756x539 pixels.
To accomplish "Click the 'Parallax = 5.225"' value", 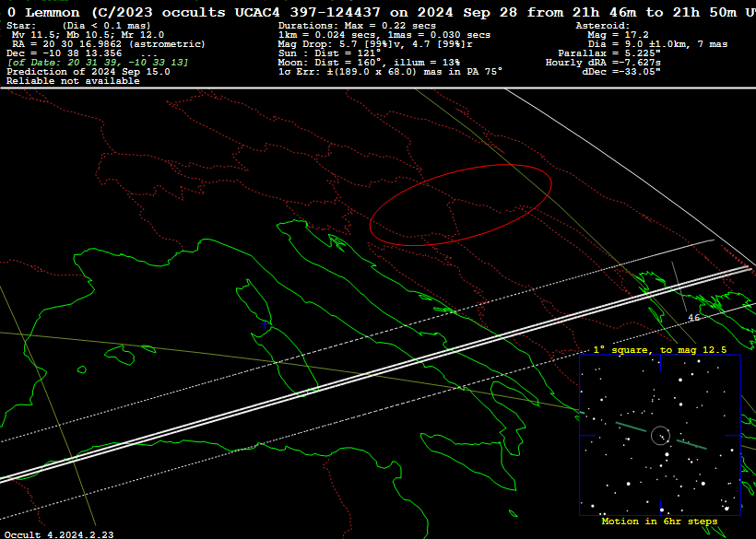I will click(609, 53).
